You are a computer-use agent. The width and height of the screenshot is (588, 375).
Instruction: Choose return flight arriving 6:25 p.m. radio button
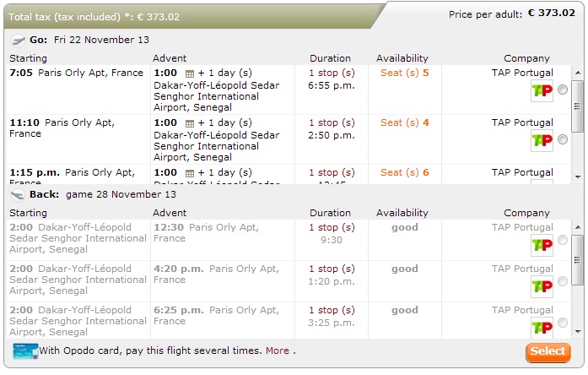(563, 323)
